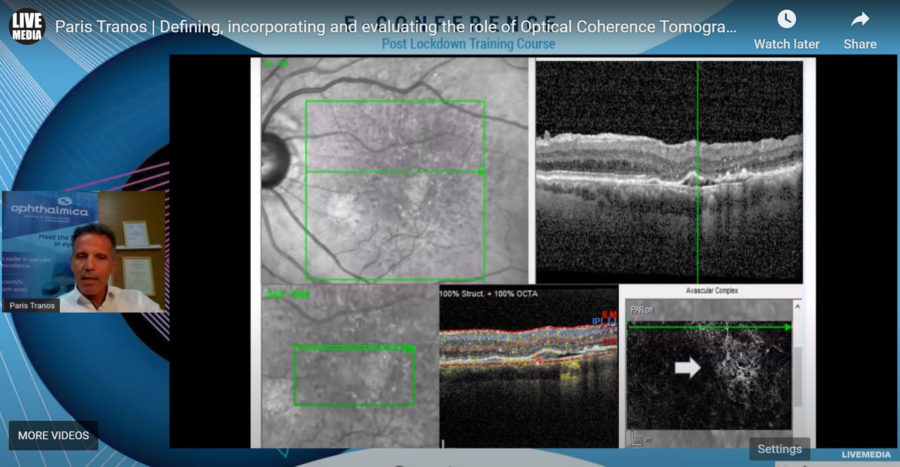Click the 'Post Lockdown Training Course' text

468,44
